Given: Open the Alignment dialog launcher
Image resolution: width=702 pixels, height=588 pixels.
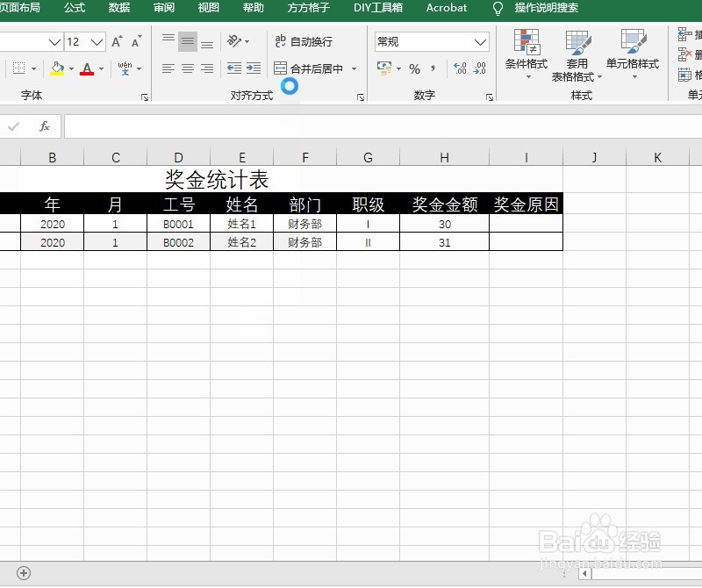Looking at the screenshot, I should pyautogui.click(x=360, y=98).
